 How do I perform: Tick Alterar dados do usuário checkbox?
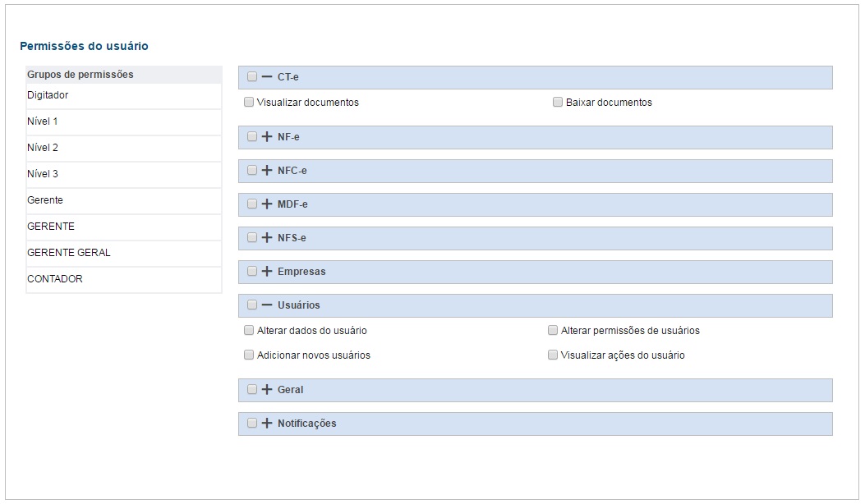[x=249, y=331]
